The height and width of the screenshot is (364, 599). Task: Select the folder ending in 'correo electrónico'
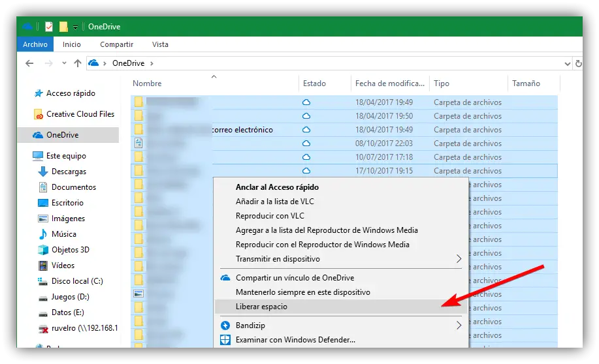(344, 130)
